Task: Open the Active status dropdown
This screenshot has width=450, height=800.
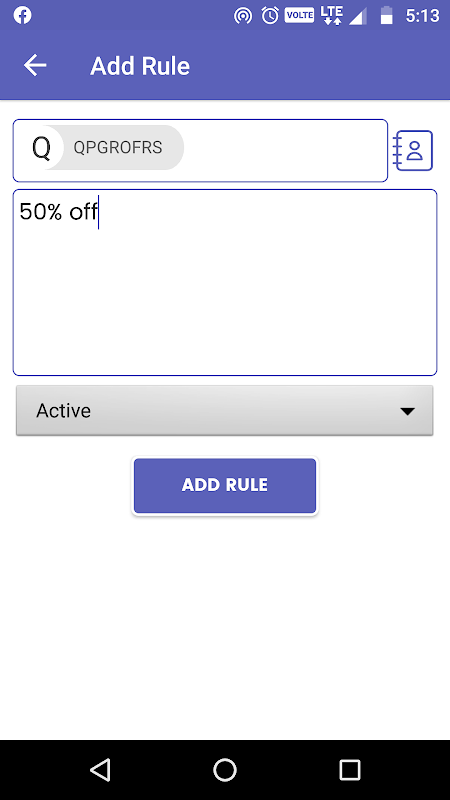Action: coord(224,410)
